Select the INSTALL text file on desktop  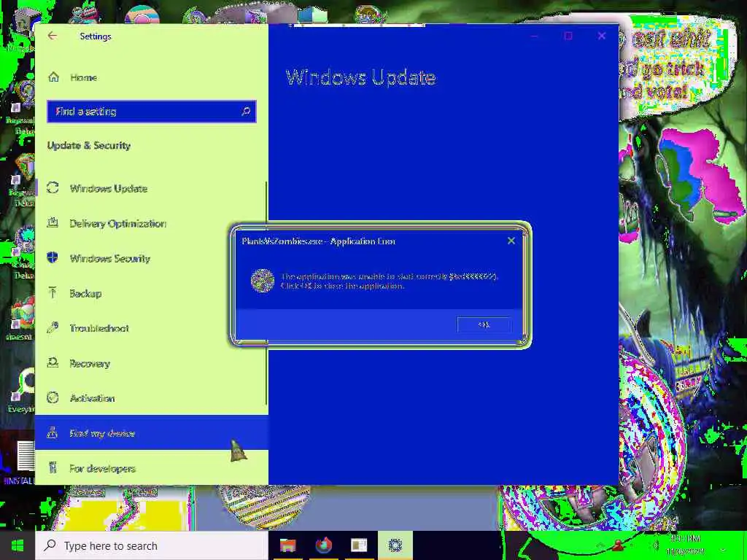coord(20,462)
